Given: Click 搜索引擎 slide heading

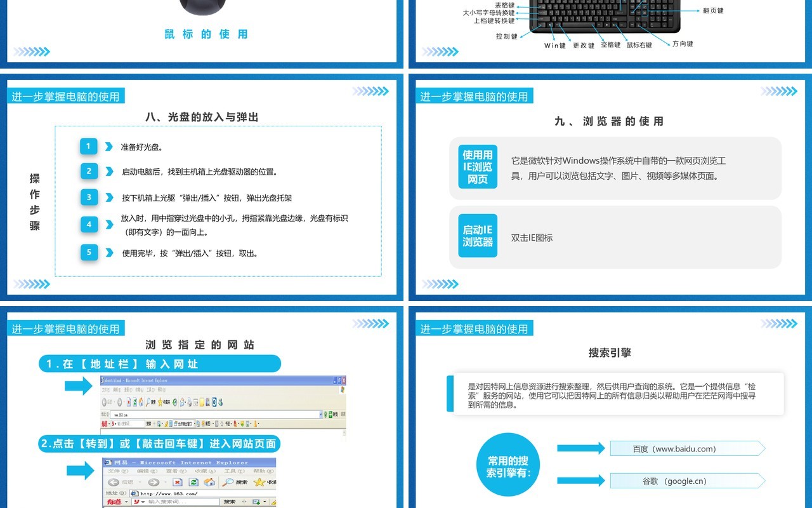Looking at the screenshot, I should coord(610,352).
